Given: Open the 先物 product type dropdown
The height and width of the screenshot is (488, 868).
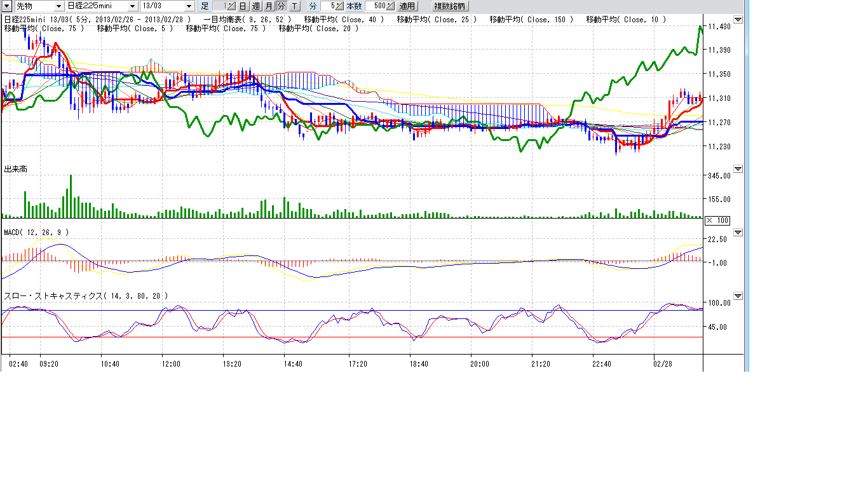Looking at the screenshot, I should point(58,6).
